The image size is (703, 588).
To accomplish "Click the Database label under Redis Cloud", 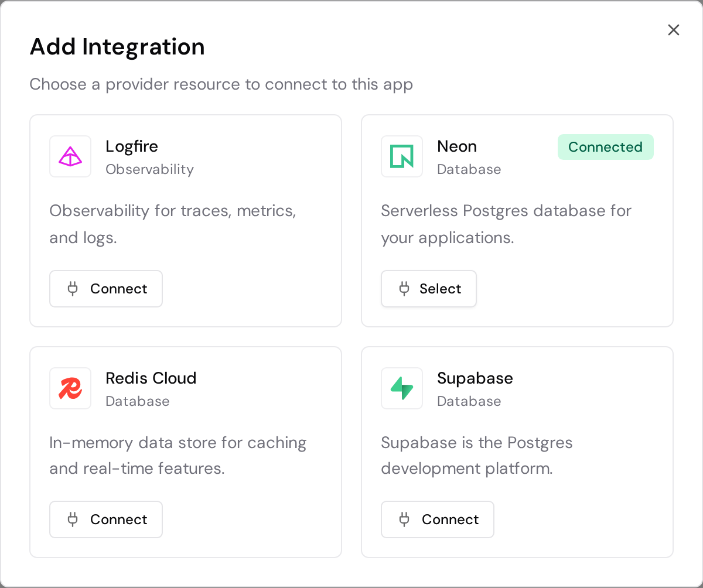I will click(x=138, y=401).
